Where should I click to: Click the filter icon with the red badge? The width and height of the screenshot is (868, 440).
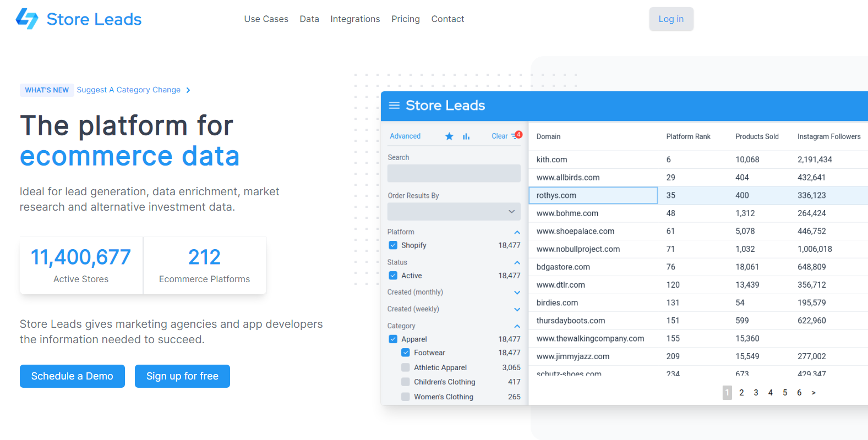[x=516, y=135]
